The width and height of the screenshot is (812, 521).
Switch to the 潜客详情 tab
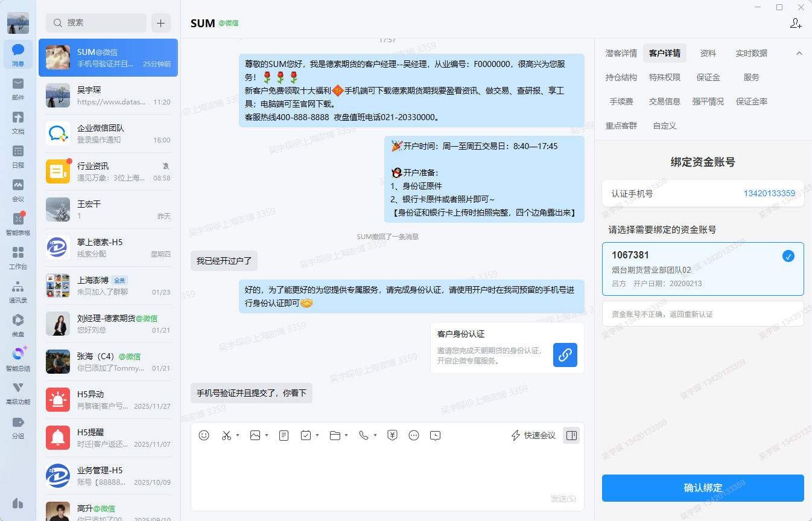pyautogui.click(x=621, y=53)
